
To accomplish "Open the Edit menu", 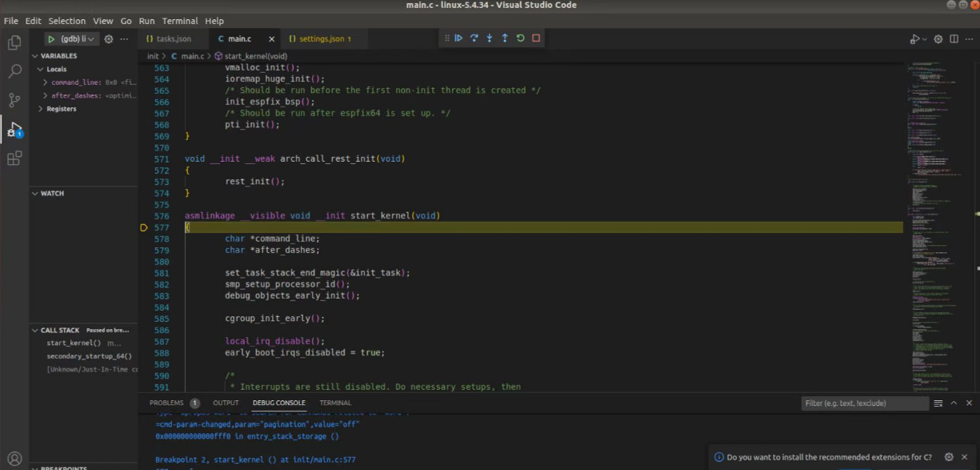I will point(33,21).
